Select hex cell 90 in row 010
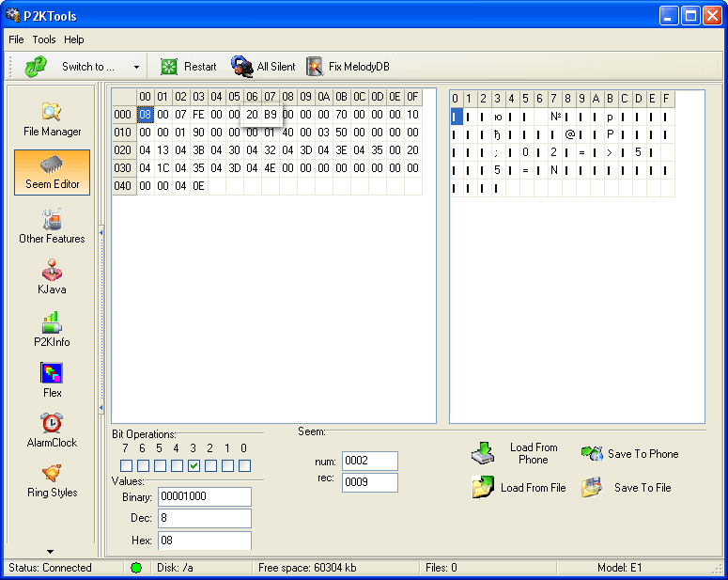The width and height of the screenshot is (728, 580). click(199, 133)
